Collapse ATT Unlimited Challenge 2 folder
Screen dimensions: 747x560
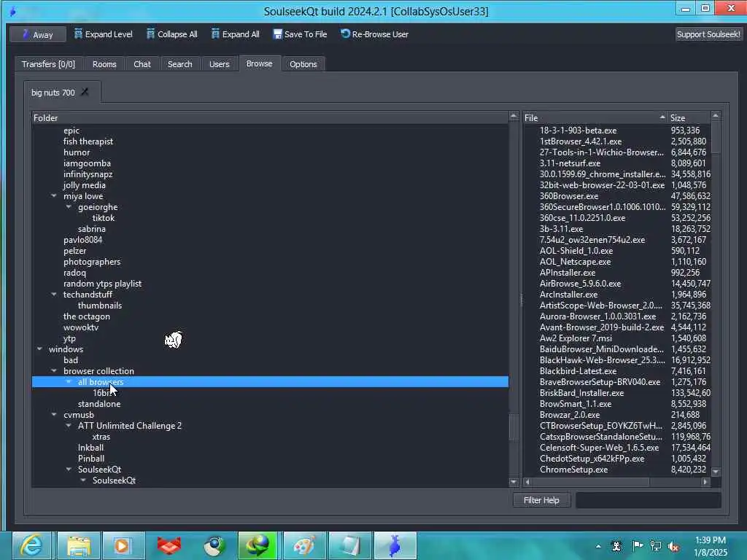(69, 426)
